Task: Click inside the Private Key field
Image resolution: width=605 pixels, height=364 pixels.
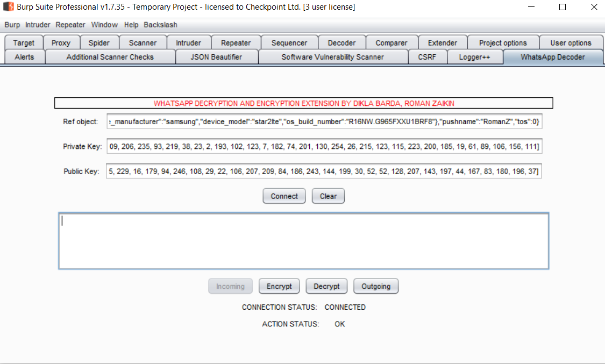Action: pos(324,147)
